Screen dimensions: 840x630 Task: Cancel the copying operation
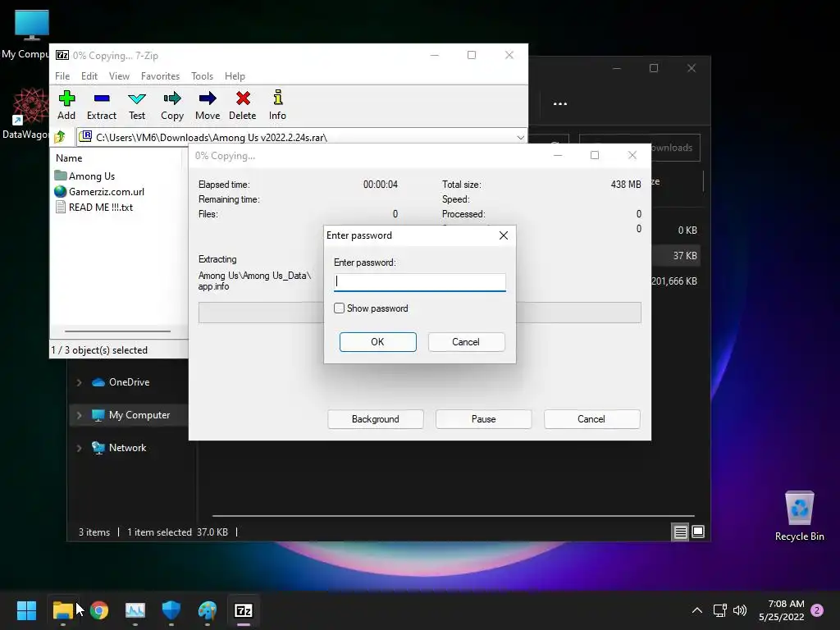pos(591,419)
